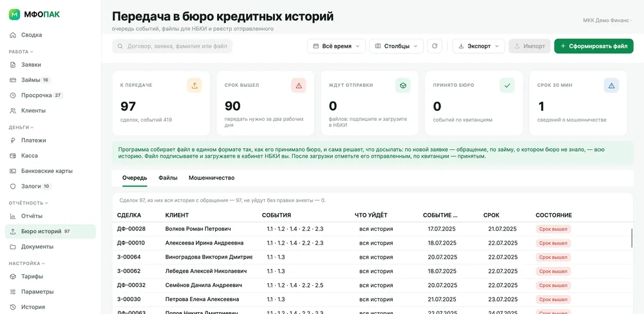Click the blue triangle icon on Срок 30 мин card

point(611,86)
